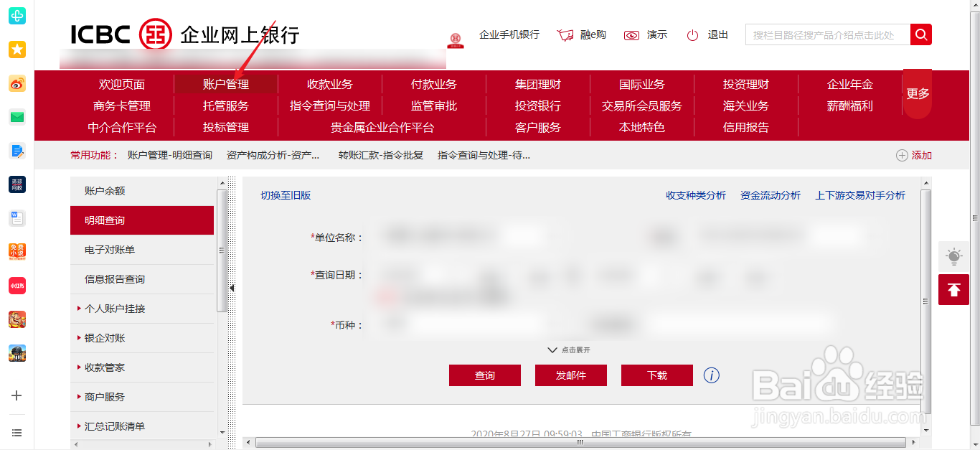Click the 融e购 shopping cart icon
This screenshot has height=450, width=980.
[566, 35]
